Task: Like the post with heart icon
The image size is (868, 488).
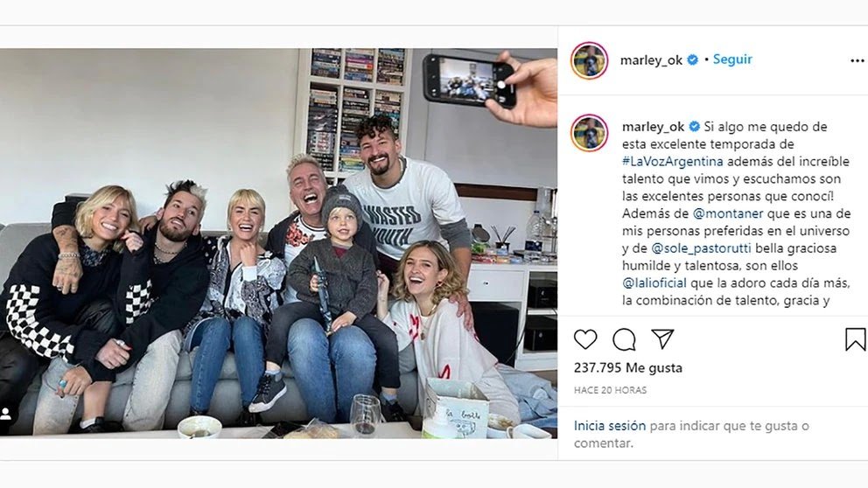Action: point(585,339)
